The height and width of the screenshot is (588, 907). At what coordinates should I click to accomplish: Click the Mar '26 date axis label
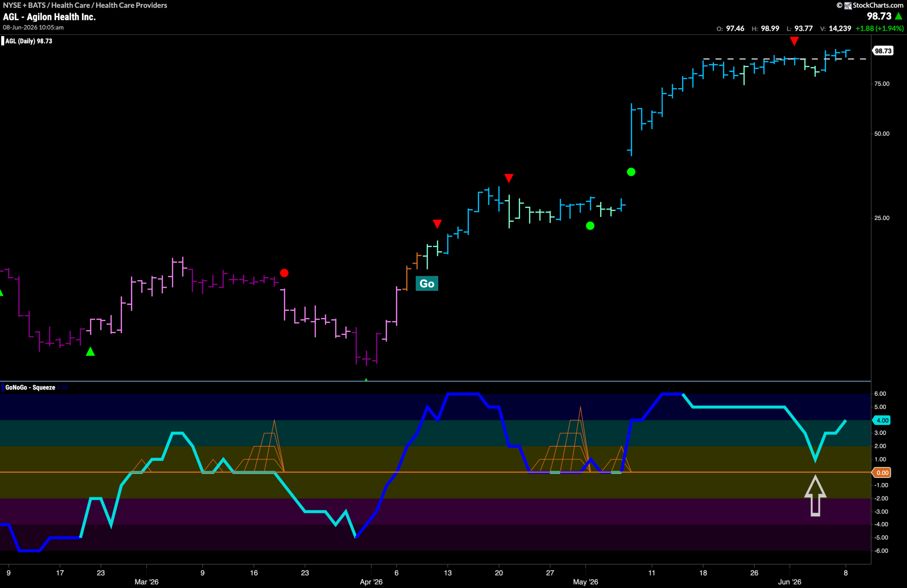[146, 582]
